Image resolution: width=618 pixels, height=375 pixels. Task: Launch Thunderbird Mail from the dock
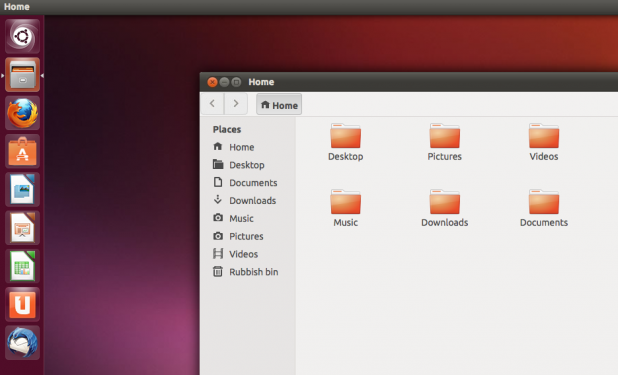(x=22, y=343)
